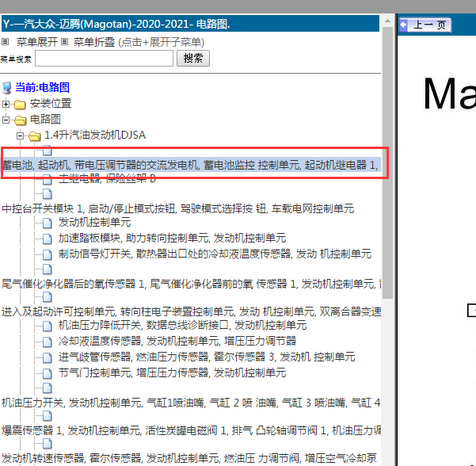This screenshot has height=466, width=476.
Task: Click document icon beside 发动机控制单元
Action: (x=47, y=223)
